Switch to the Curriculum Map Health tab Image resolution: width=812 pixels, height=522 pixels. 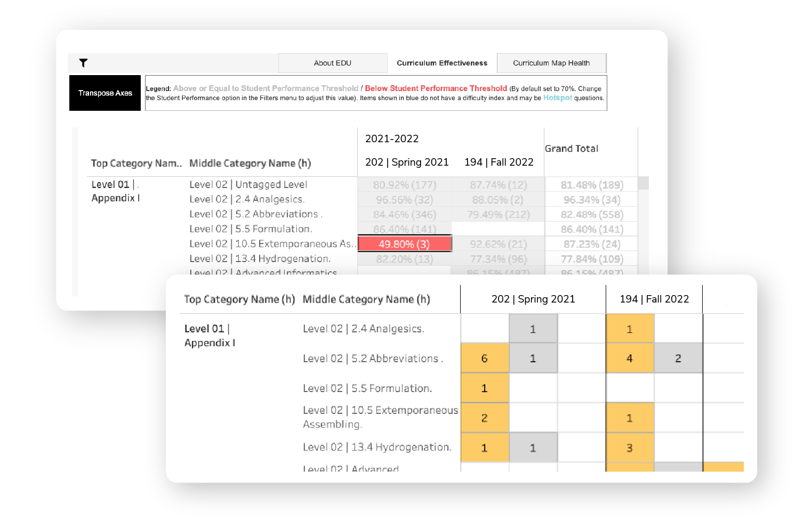(x=551, y=63)
